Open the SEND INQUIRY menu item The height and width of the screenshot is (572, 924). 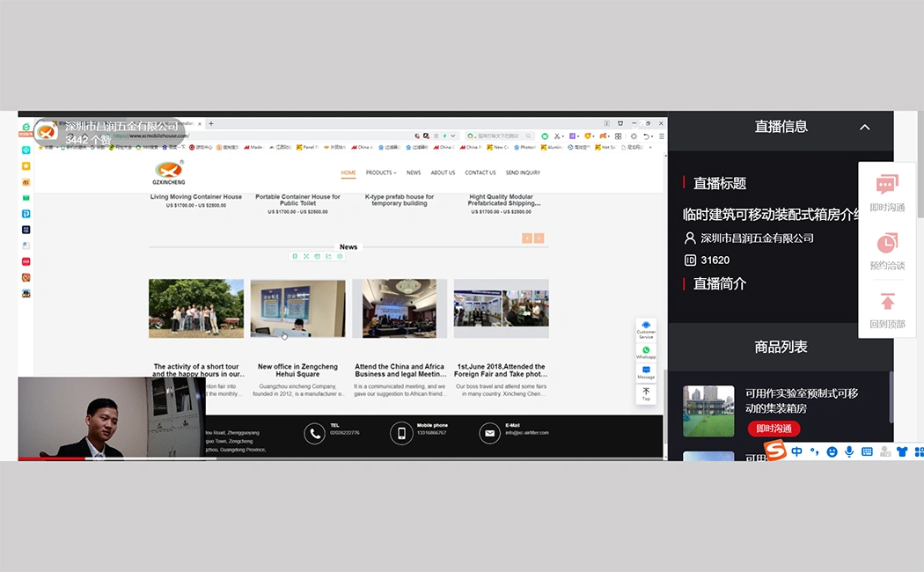click(x=523, y=172)
